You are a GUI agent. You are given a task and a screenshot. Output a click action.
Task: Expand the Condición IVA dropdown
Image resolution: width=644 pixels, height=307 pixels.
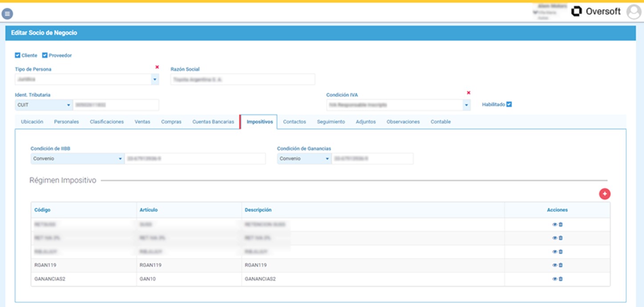coord(466,105)
